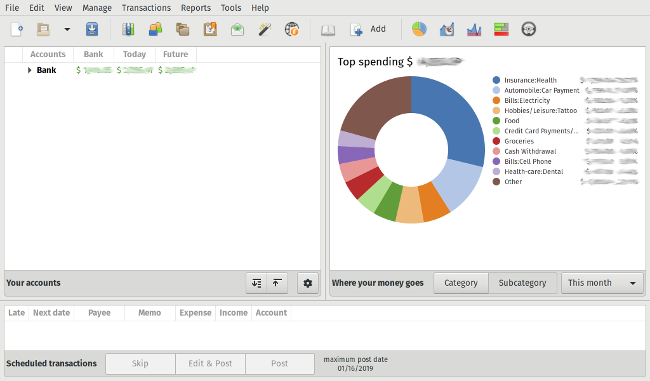This screenshot has width=650, height=381.
Task: Open the Statistics pie chart report icon
Action: tap(420, 29)
